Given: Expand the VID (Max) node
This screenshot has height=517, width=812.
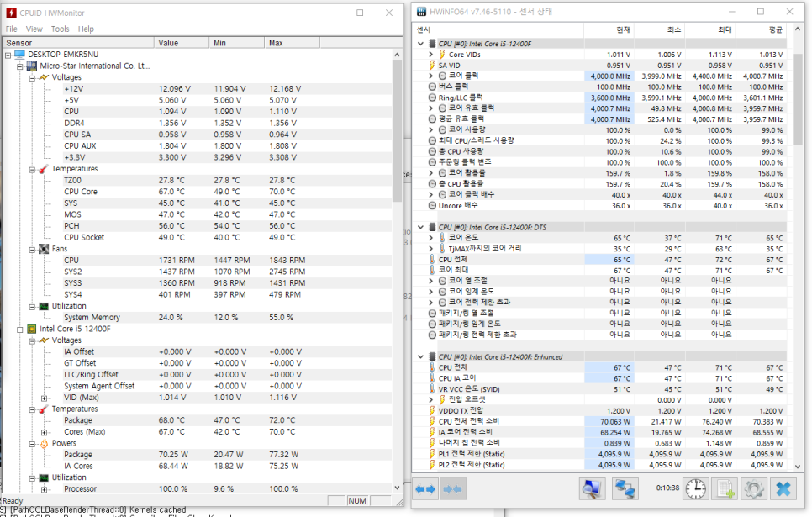Looking at the screenshot, I should pyautogui.click(x=44, y=398).
